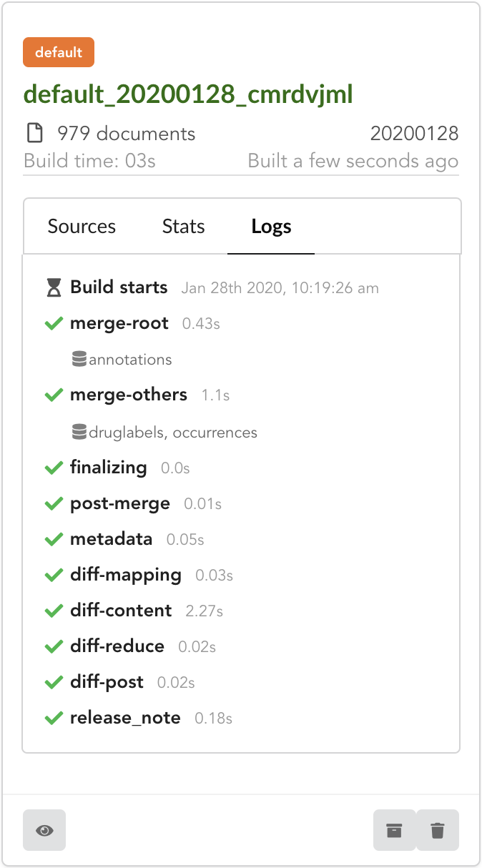Click the metadata log step
Screen dimensions: 482x868
(x=112, y=539)
